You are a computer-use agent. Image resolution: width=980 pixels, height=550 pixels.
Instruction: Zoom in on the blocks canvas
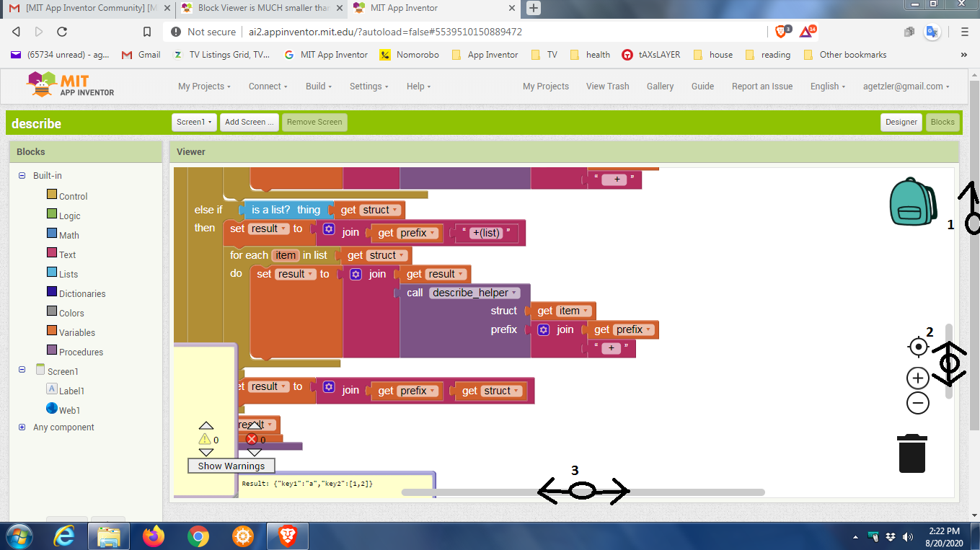(917, 378)
